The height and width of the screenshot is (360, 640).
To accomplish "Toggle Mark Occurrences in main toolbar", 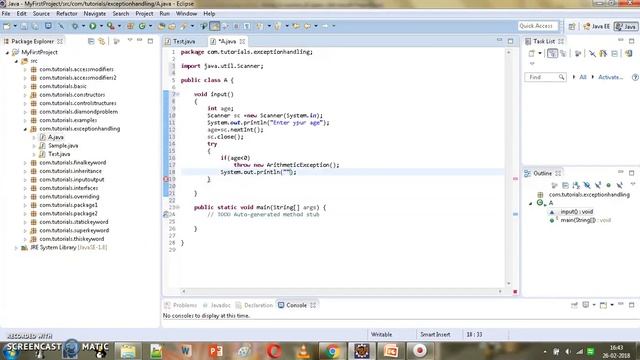I will [x=214, y=26].
